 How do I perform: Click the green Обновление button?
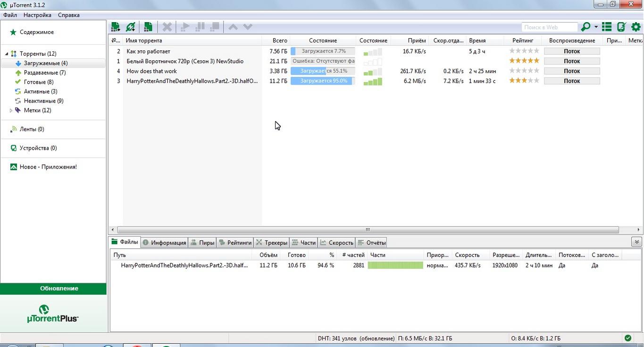53,288
